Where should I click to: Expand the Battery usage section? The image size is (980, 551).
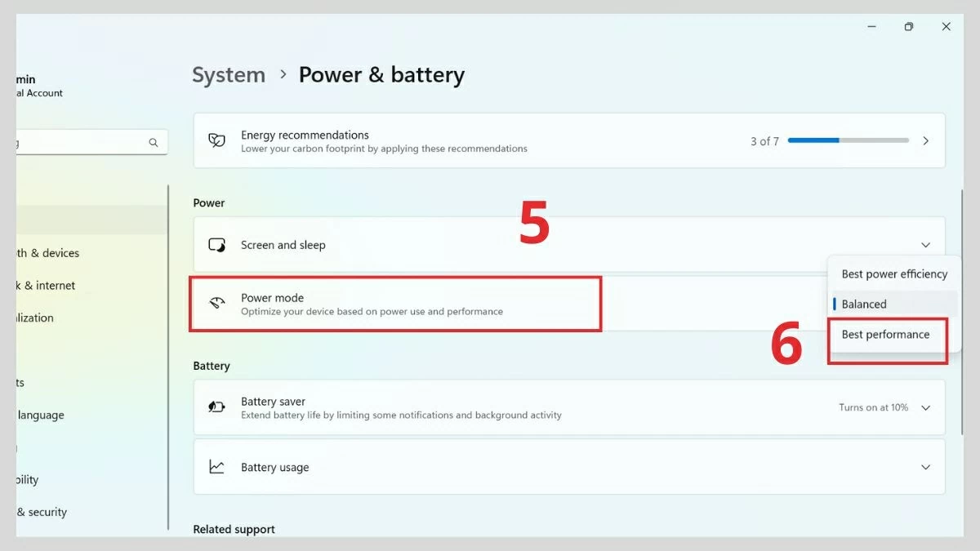point(925,466)
